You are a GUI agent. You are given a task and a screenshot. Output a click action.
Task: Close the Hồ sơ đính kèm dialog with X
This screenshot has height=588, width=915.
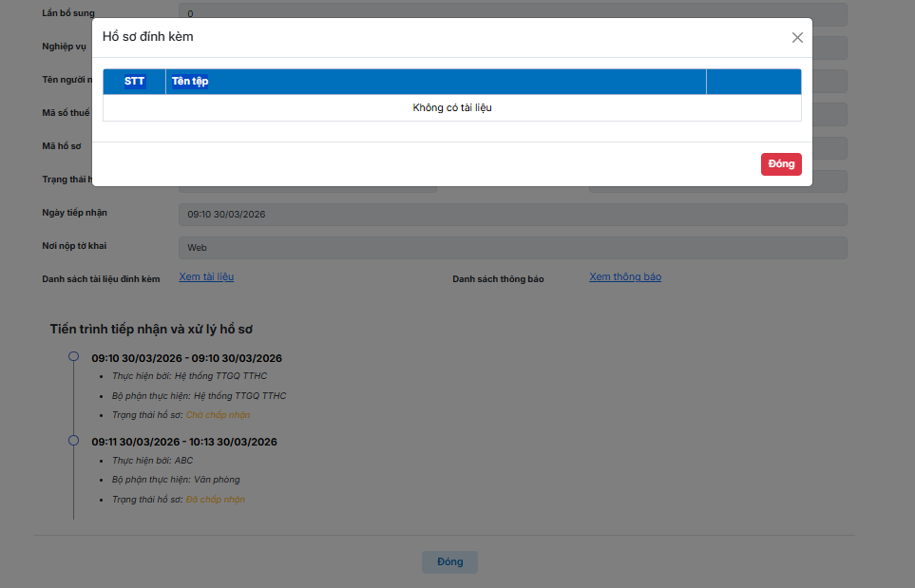coord(797,37)
